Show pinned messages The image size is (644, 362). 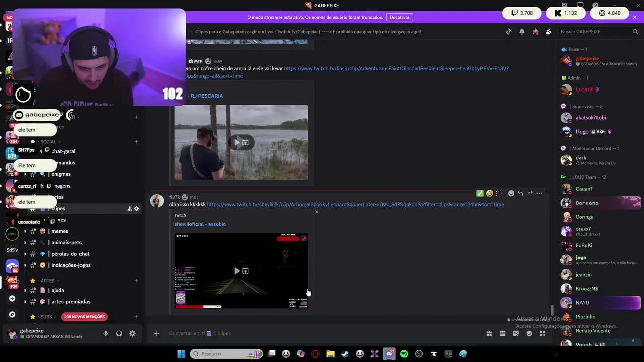pos(535,31)
